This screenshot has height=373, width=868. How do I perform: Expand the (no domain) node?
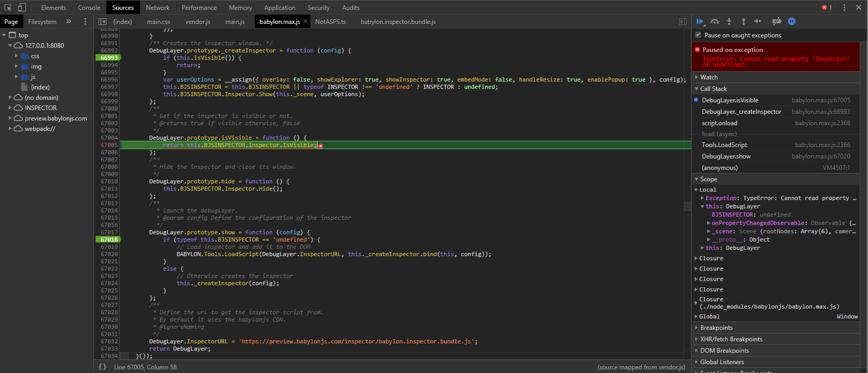(10, 98)
